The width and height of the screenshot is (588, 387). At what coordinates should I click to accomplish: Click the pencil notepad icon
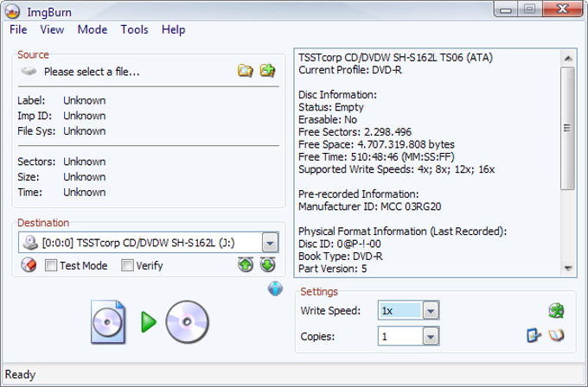(534, 335)
